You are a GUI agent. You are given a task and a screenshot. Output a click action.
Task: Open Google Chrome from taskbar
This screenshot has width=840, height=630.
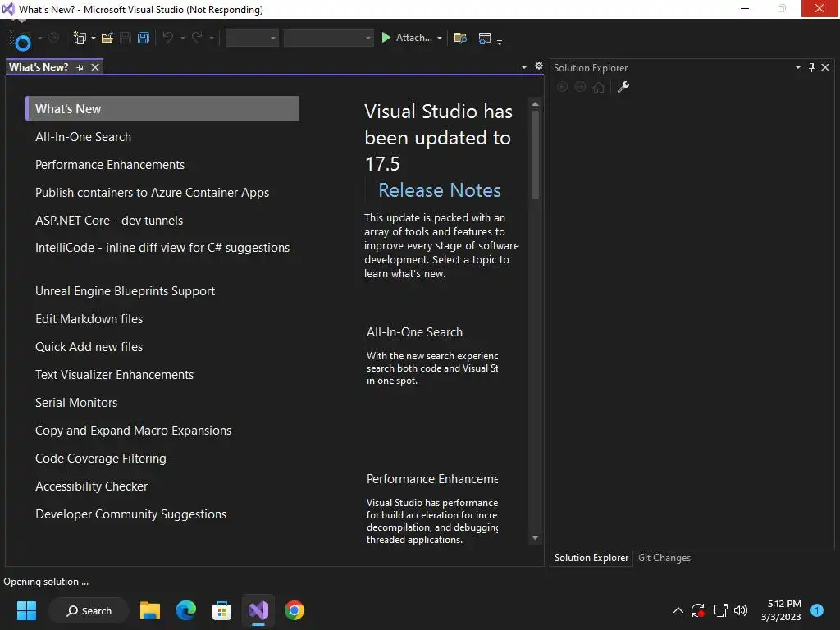pos(294,610)
